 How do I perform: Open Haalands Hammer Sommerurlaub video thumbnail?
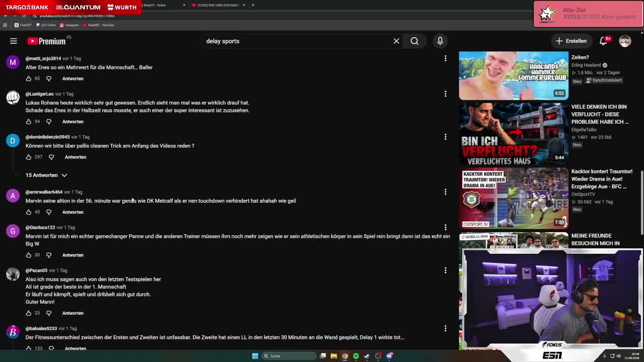(x=513, y=75)
